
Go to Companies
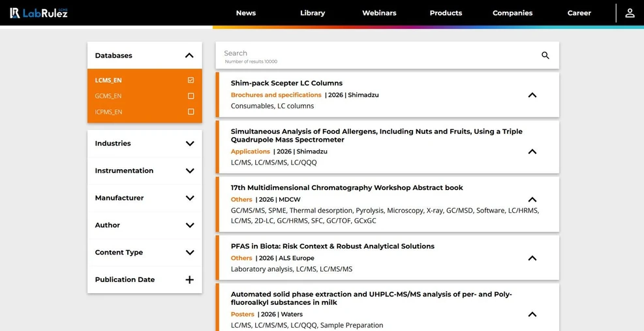point(513,13)
